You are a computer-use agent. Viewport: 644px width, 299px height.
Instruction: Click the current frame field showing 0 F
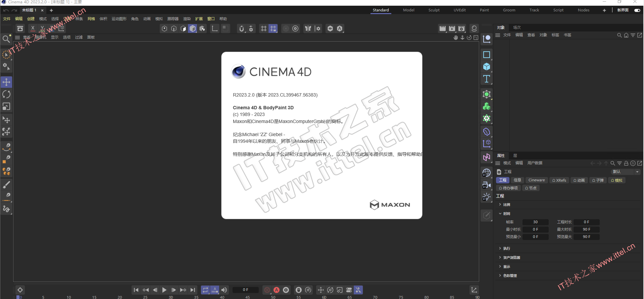coord(245,290)
